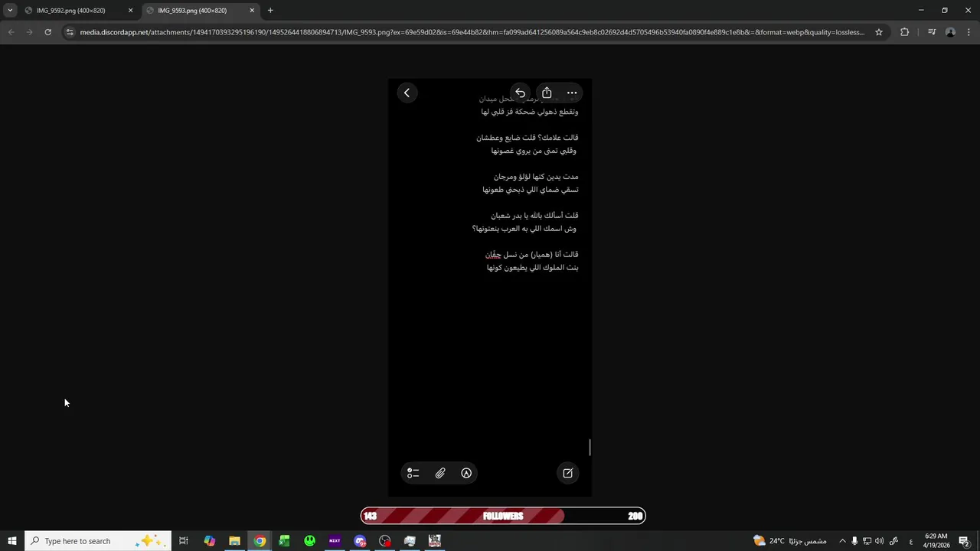Open the Chrome profile avatar

950,32
